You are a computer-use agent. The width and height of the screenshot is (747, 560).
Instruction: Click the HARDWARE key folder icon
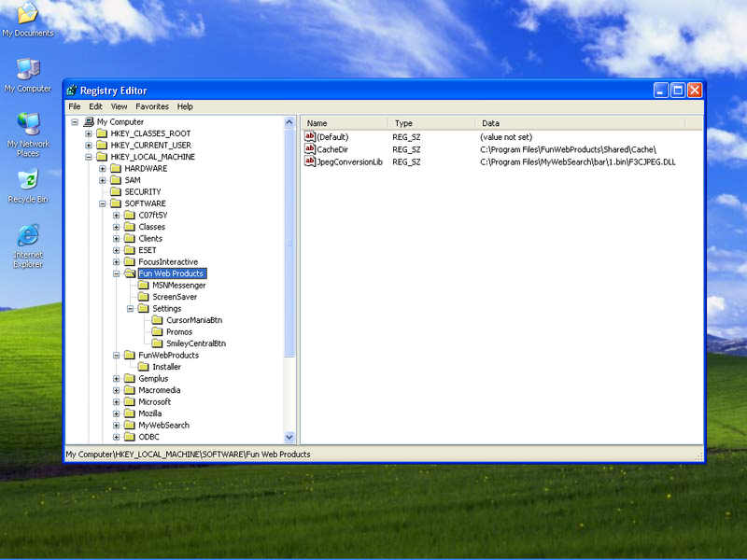click(x=116, y=169)
